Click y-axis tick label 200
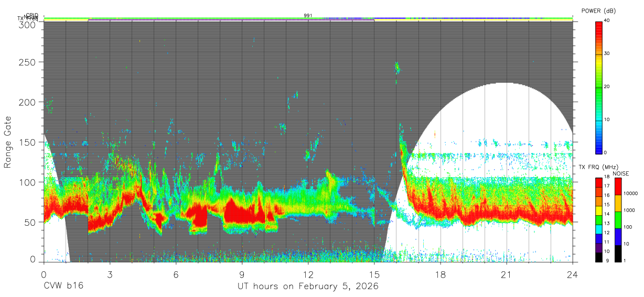The width and height of the screenshot is (644, 297). click(x=26, y=102)
